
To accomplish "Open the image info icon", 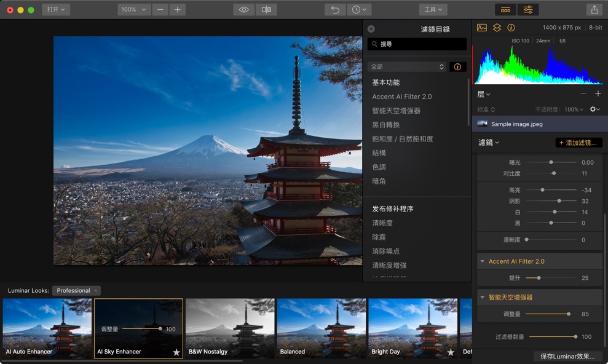I will tap(511, 28).
